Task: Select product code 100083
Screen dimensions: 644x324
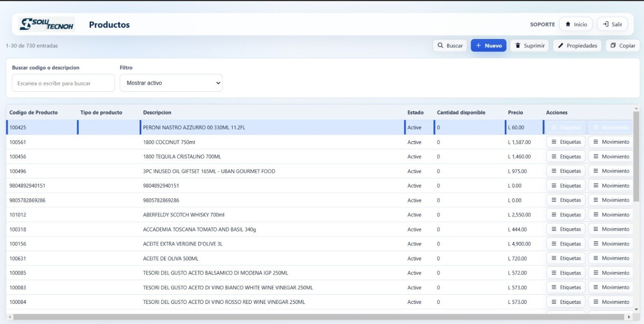Action: click(x=18, y=287)
